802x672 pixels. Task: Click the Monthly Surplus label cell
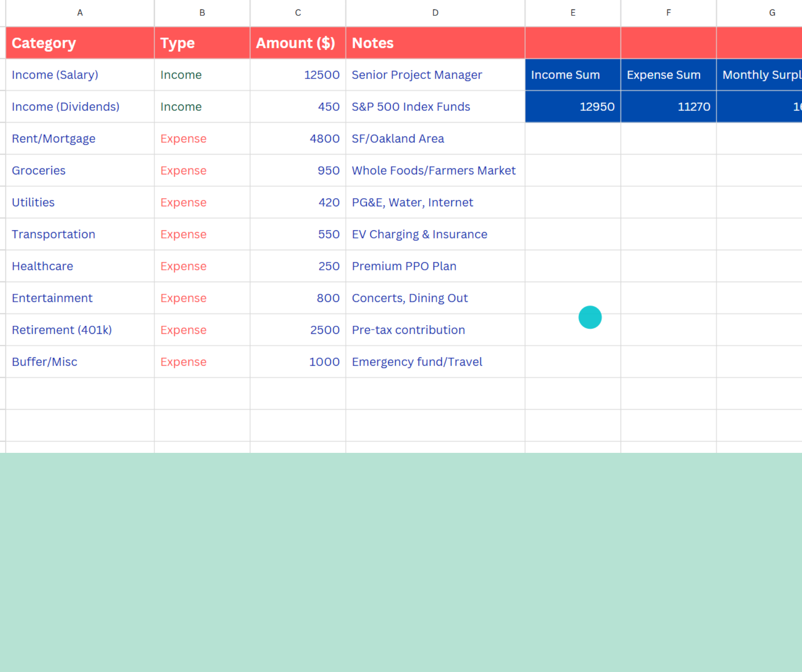759,75
